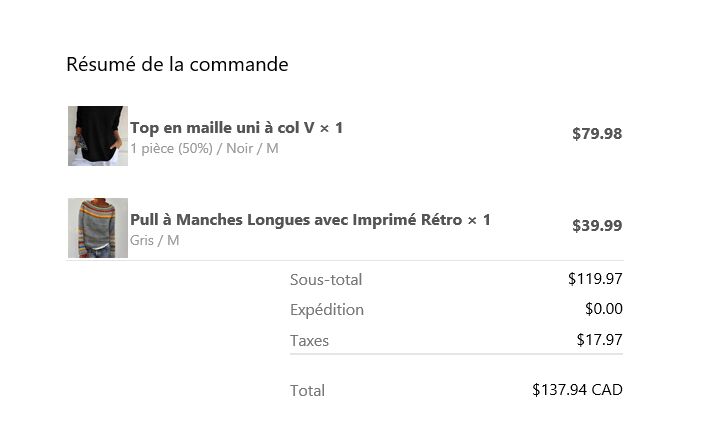Click the divider line above Sous-total
Image resolution: width=721 pixels, height=430 pixels.
click(345, 260)
